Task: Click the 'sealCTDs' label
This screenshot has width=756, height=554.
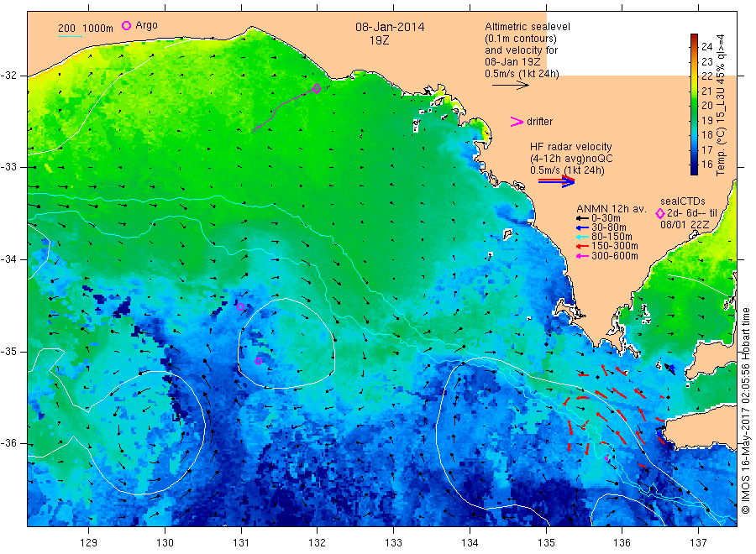Action: point(683,201)
